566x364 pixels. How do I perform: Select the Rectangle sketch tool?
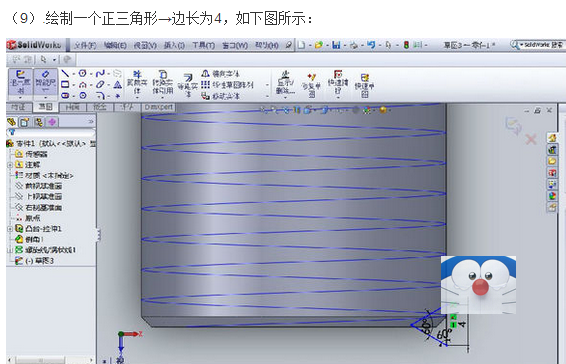(65, 85)
